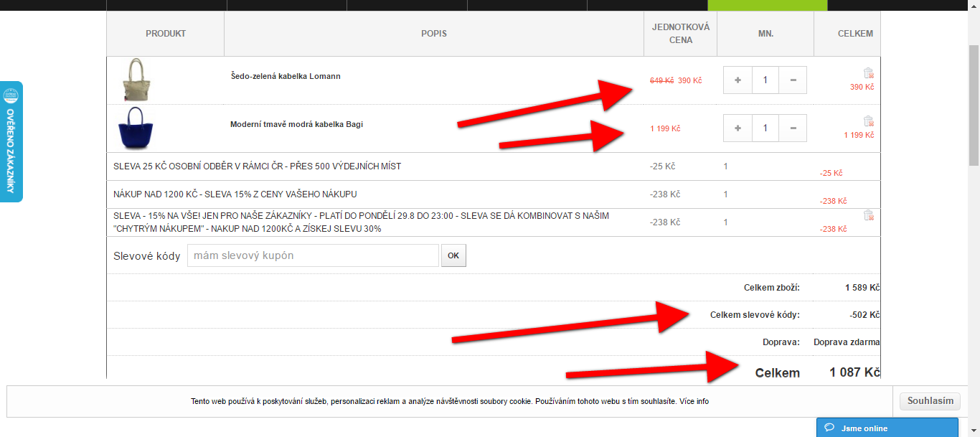Click minus for the Bagi handbag quantity
Screen dimensions: 980x437
(793, 128)
